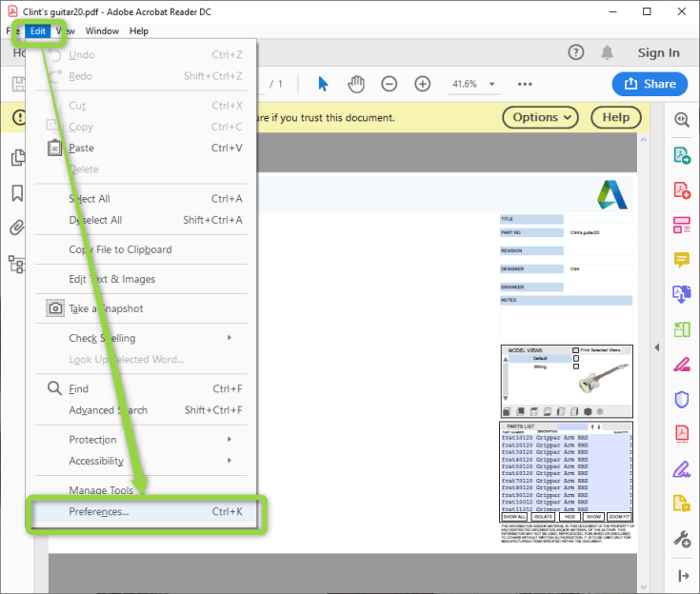Open the yellow Comment tool
This screenshot has width=700, height=594.
682,260
